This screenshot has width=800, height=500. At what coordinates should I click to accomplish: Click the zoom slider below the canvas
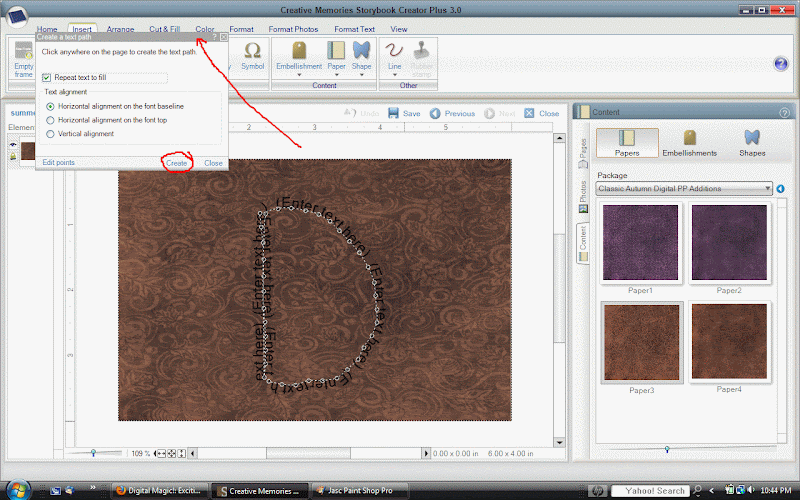tap(94, 453)
